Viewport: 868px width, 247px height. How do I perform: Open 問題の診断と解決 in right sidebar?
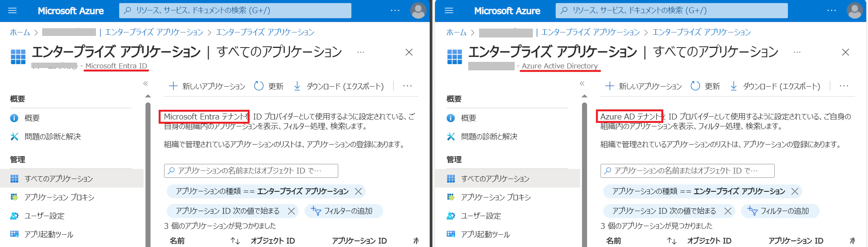coord(508,136)
